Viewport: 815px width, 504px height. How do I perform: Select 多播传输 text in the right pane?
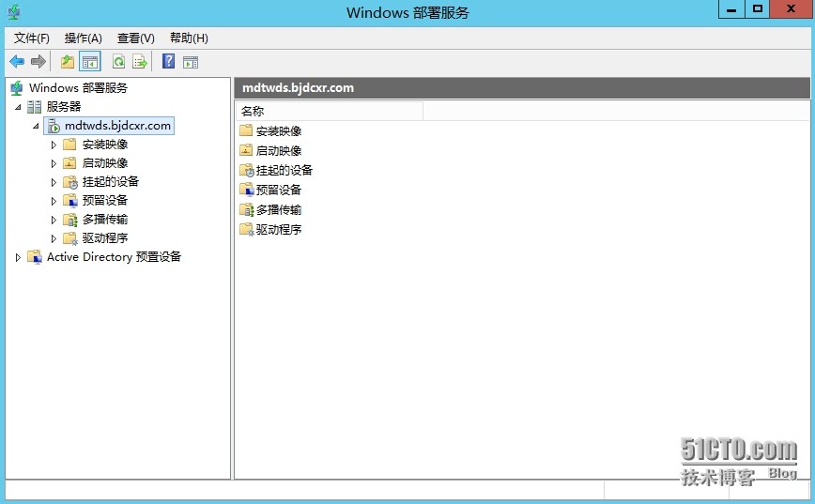pos(279,210)
